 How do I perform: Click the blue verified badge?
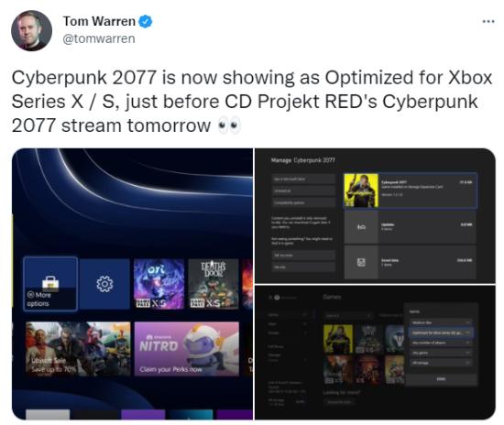[x=146, y=21]
